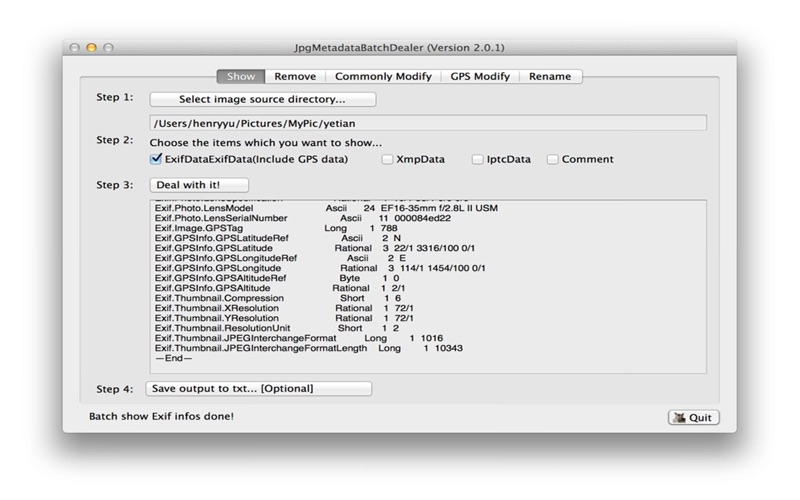
Task: Click Save output to txt button
Action: (259, 389)
